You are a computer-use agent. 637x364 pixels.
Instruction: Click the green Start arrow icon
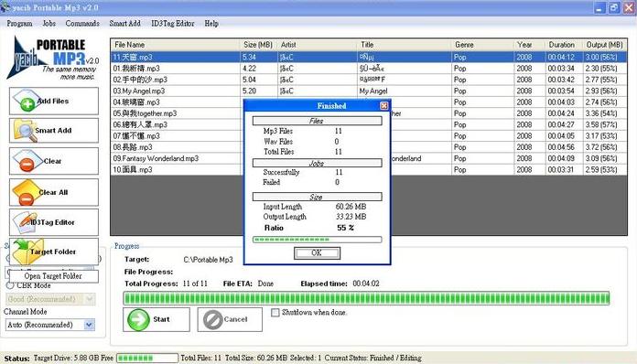pos(138,320)
